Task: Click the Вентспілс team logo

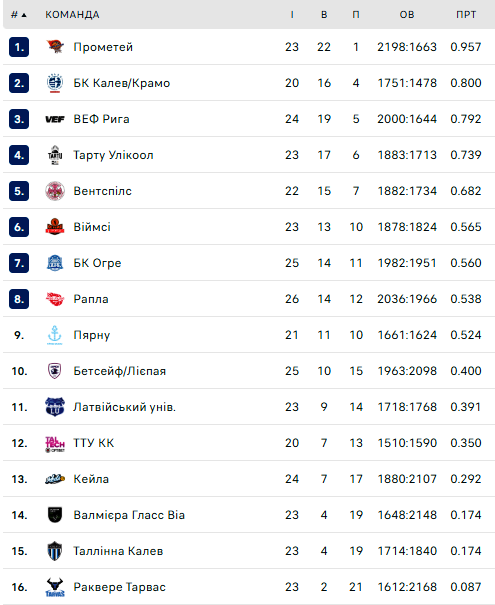Action: pos(55,191)
